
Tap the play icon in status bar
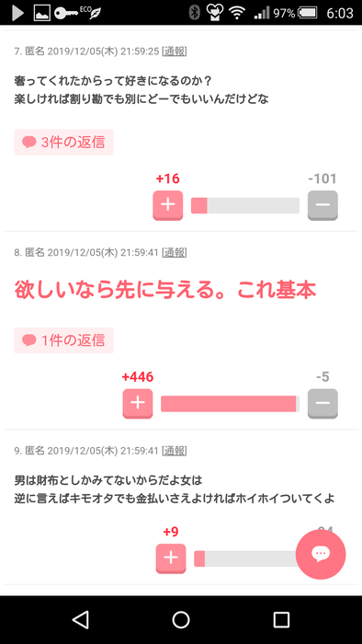[17, 13]
